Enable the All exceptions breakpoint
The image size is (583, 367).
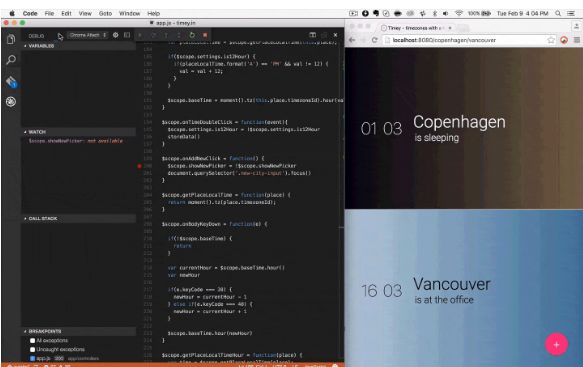click(33, 341)
